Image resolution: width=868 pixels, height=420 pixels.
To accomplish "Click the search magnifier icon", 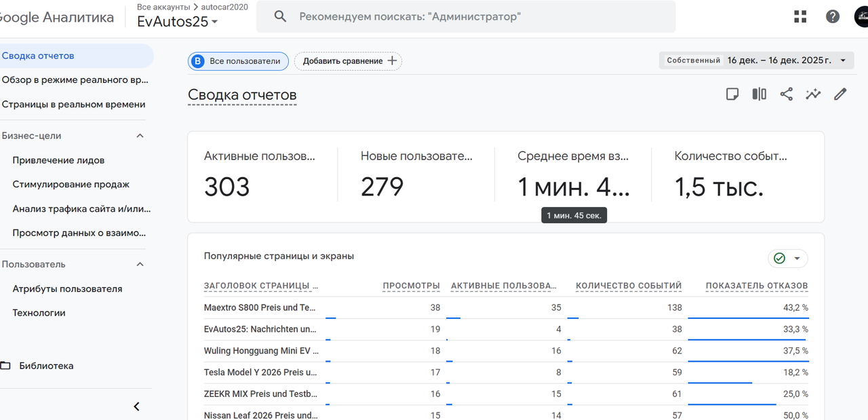I will point(280,16).
